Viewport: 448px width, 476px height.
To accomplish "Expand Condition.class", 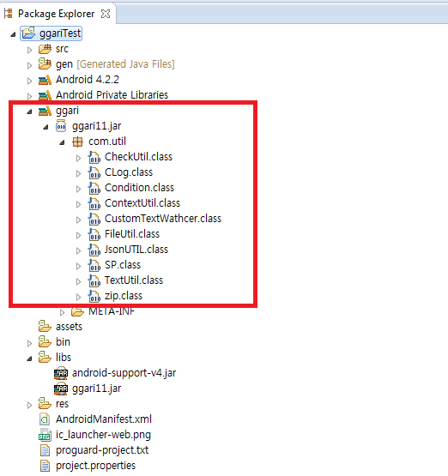I will click(x=78, y=189).
